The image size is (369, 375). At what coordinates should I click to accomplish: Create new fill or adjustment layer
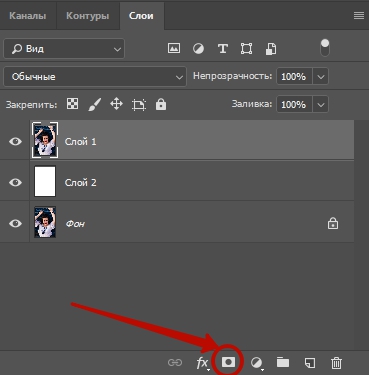pyautogui.click(x=256, y=363)
